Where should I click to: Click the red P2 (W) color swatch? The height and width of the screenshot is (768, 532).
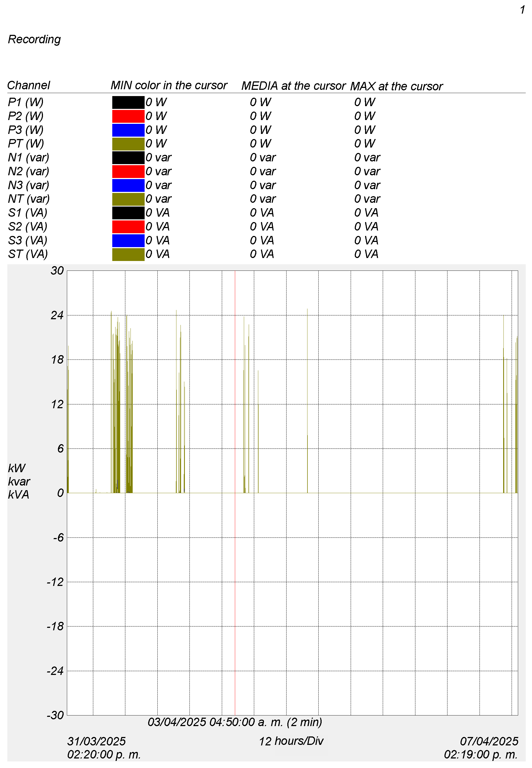coord(128,116)
